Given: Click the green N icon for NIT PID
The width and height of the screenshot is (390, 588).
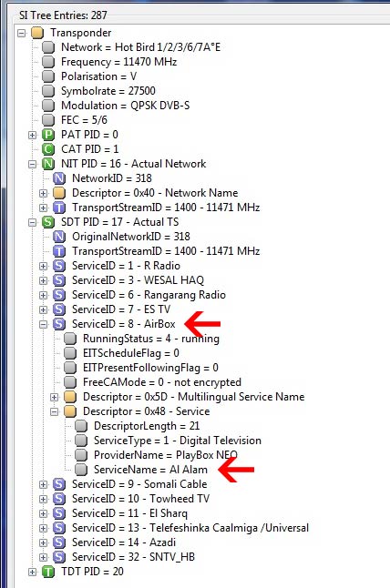Looking at the screenshot, I should (x=48, y=164).
